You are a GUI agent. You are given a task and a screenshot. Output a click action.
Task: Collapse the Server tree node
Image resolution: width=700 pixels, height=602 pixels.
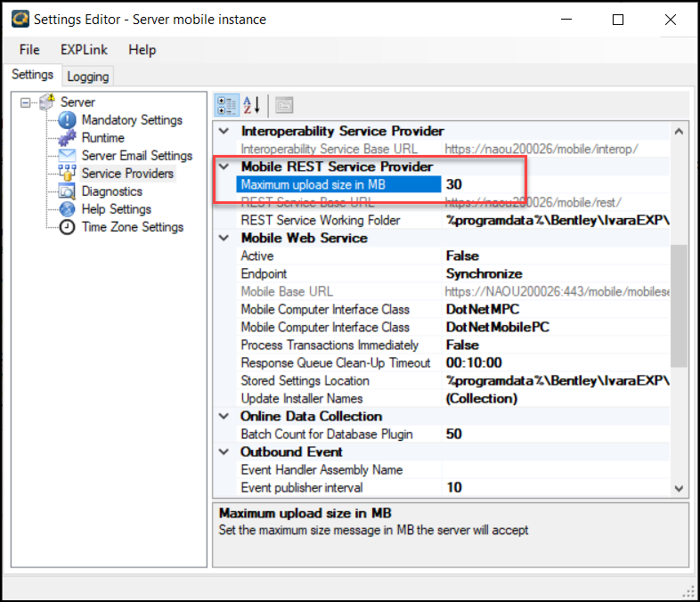pos(26,102)
